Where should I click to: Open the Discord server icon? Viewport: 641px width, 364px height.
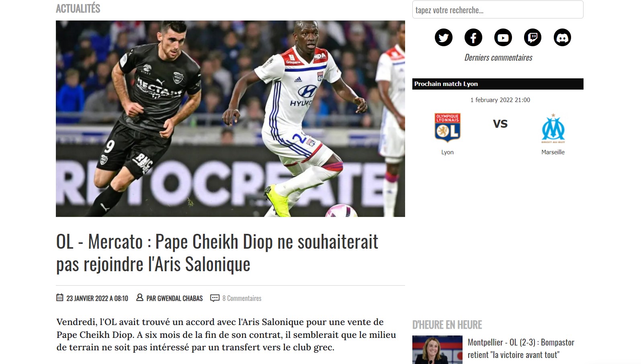click(562, 37)
